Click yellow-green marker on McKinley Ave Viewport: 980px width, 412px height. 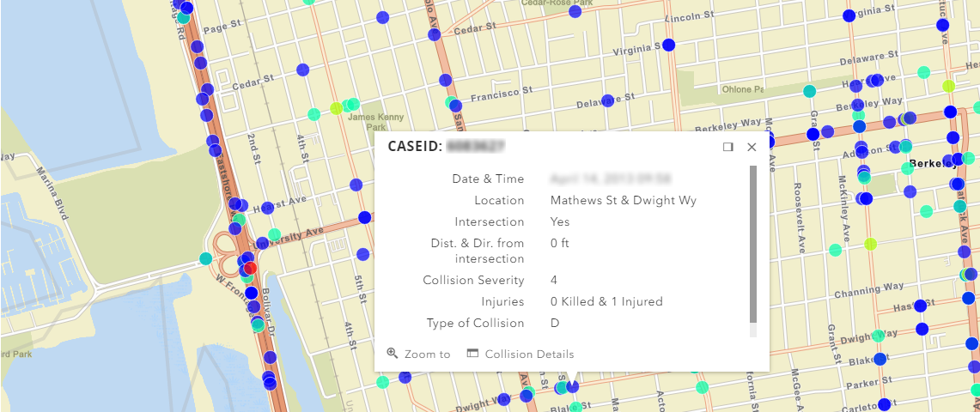click(871, 244)
